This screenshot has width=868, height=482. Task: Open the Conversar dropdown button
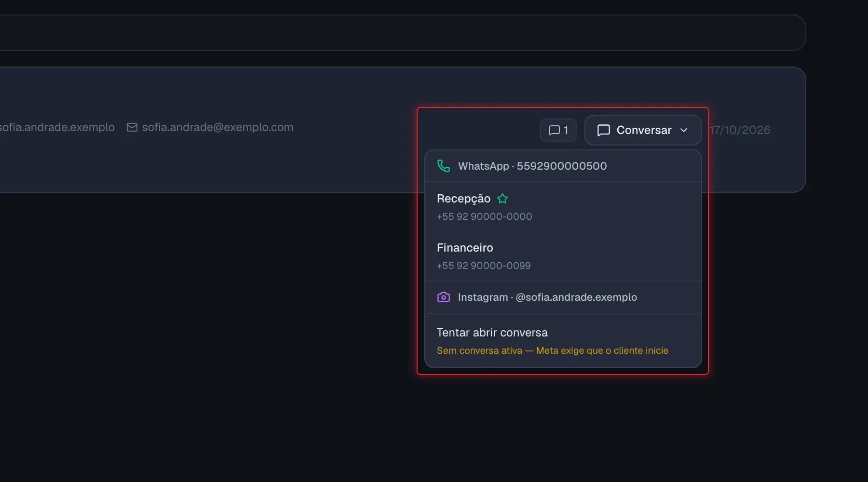point(643,130)
